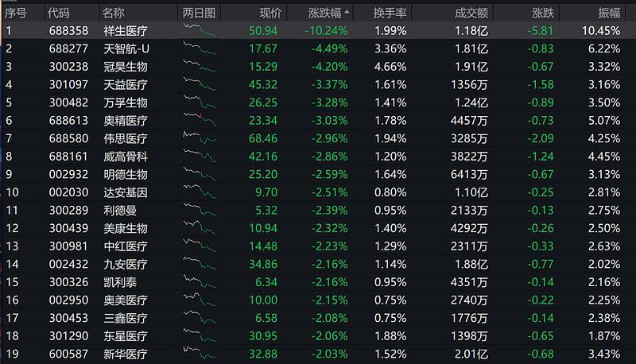The width and height of the screenshot is (636, 364).
Task: Select the 代码 column header
Action: tap(58, 14)
